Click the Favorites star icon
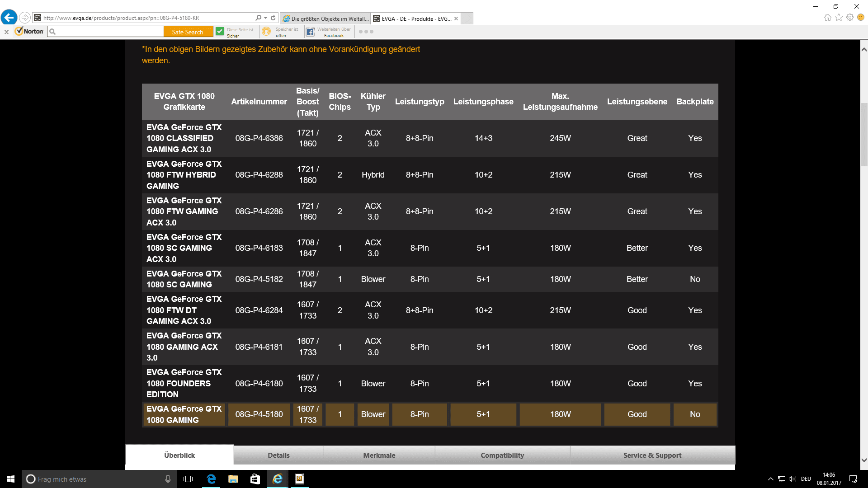The image size is (868, 488). click(x=839, y=18)
